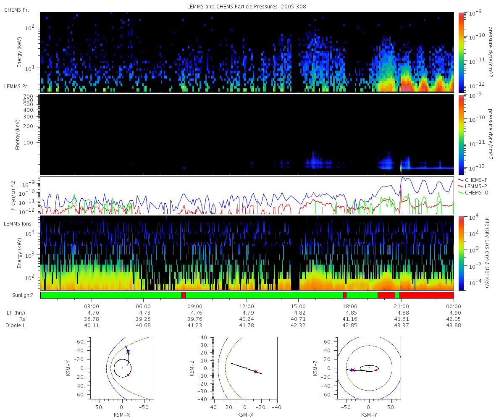Click the CHEMS Pr. panel label
The width and height of the screenshot is (504, 420).
(x=16, y=10)
